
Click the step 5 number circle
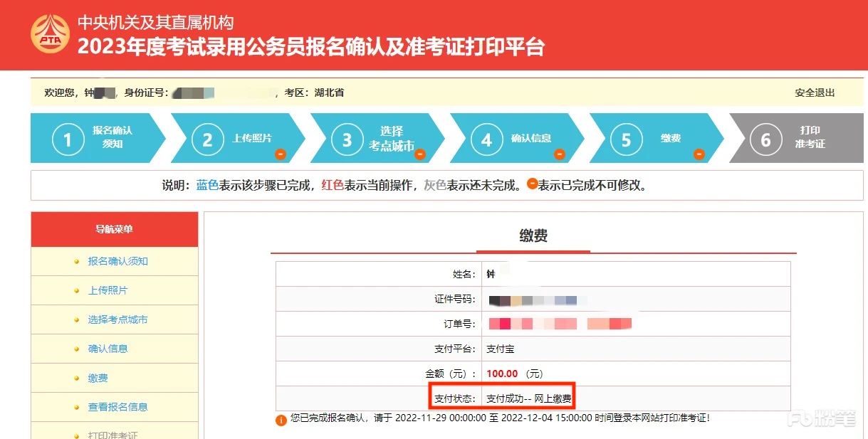pyautogui.click(x=626, y=139)
